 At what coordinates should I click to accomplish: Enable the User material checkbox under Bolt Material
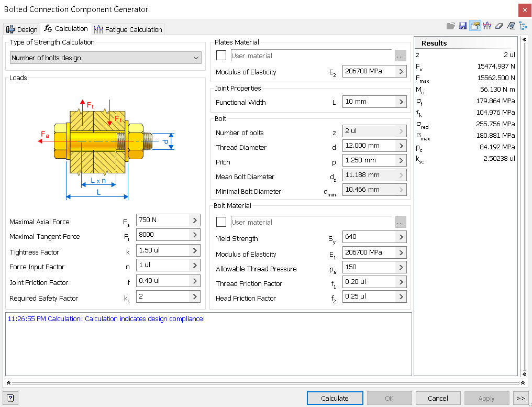click(221, 222)
